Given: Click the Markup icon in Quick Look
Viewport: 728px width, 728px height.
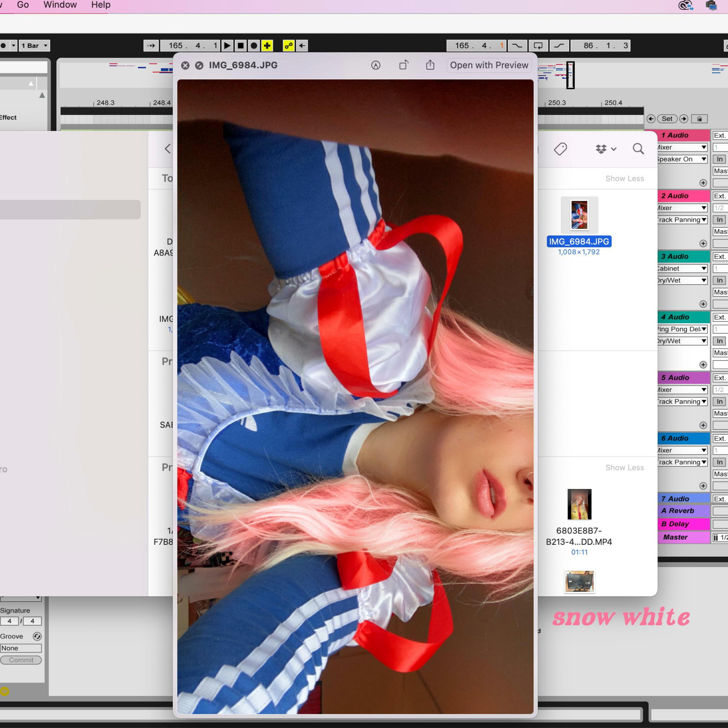Looking at the screenshot, I should point(376,65).
